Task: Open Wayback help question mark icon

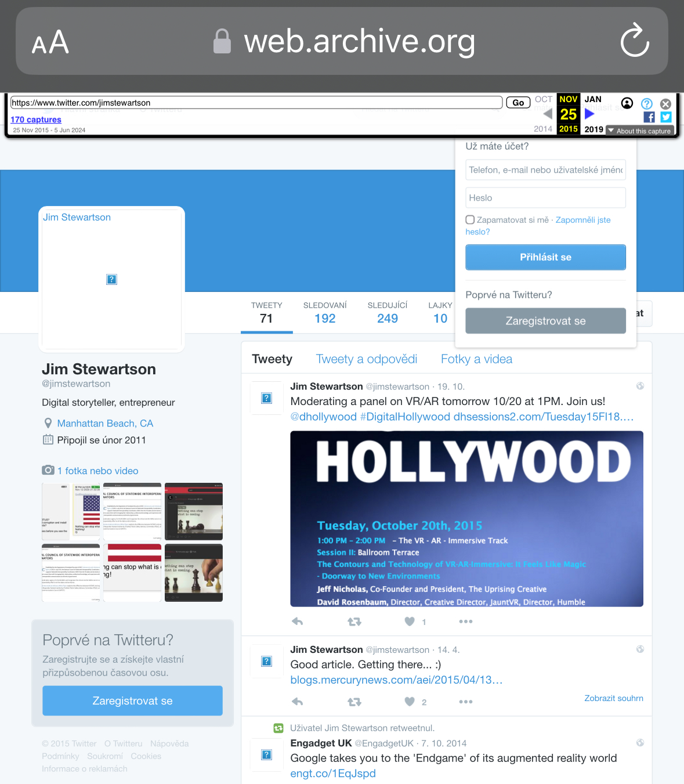Action: (647, 103)
